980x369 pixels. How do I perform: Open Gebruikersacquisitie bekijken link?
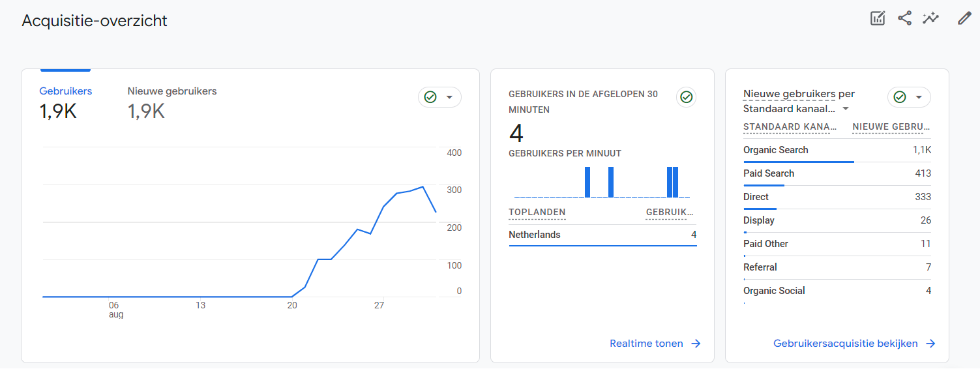point(845,344)
